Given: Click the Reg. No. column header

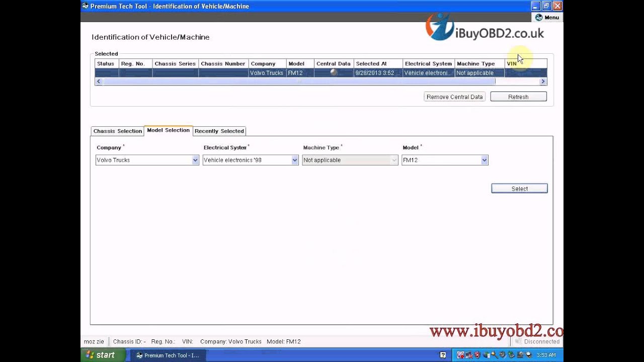Looking at the screenshot, I should (x=135, y=63).
